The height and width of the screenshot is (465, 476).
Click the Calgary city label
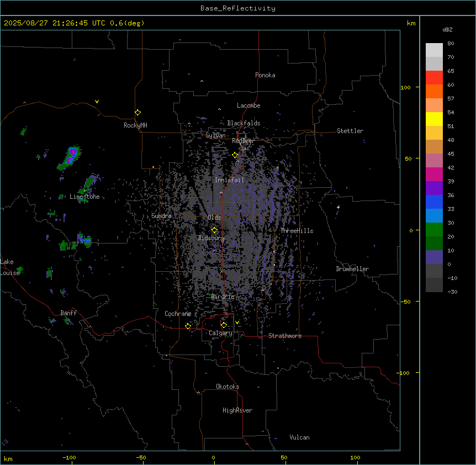(220, 333)
